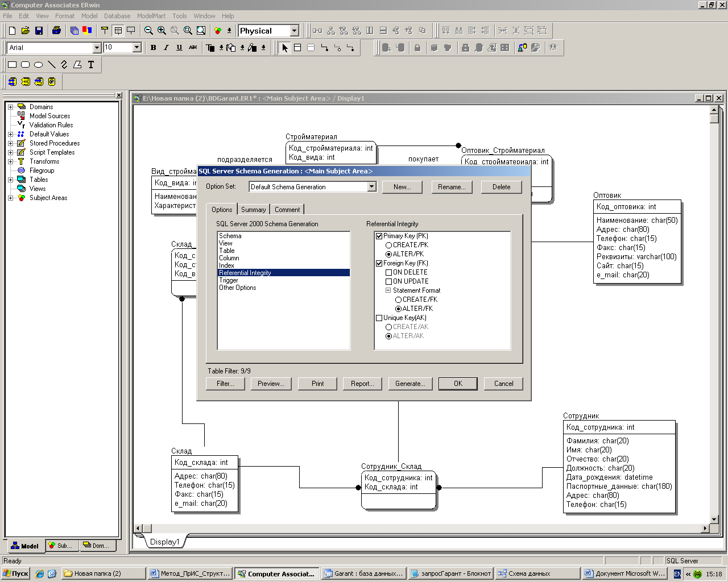Click the Open file folder icon
The width and height of the screenshot is (728, 582).
tap(26, 31)
